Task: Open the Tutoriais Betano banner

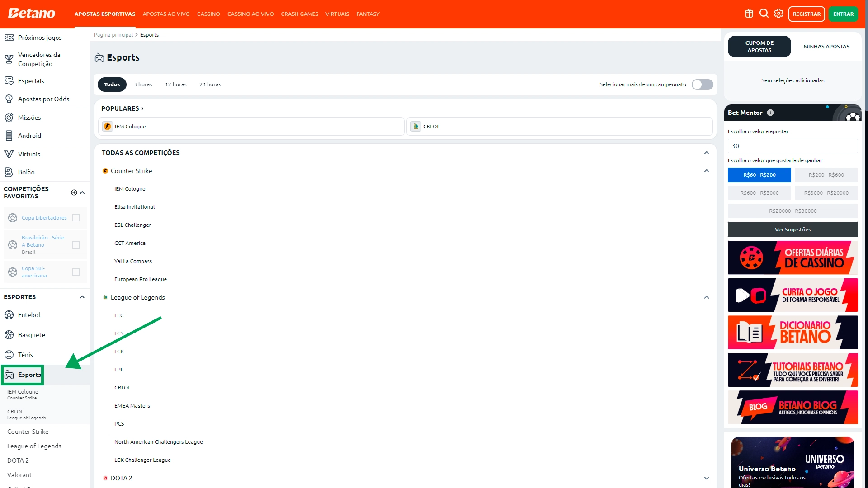Action: pos(793,370)
